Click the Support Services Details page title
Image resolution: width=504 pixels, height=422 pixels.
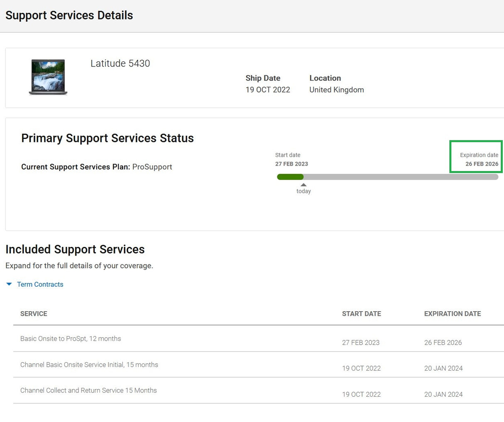[x=69, y=15]
